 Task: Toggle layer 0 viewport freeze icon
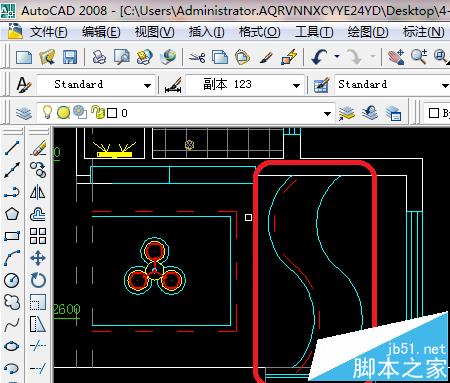point(80,112)
